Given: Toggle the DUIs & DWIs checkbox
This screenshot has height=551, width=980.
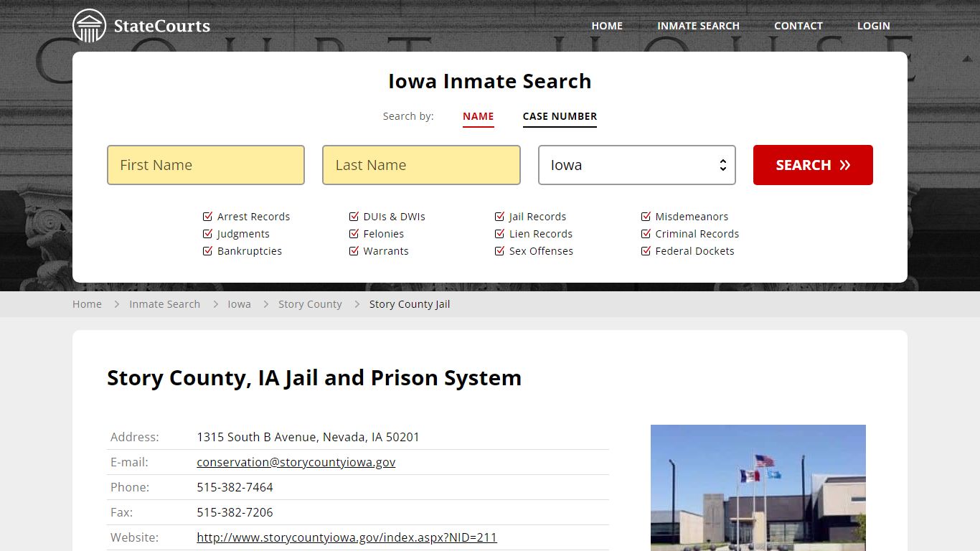Looking at the screenshot, I should [x=354, y=217].
